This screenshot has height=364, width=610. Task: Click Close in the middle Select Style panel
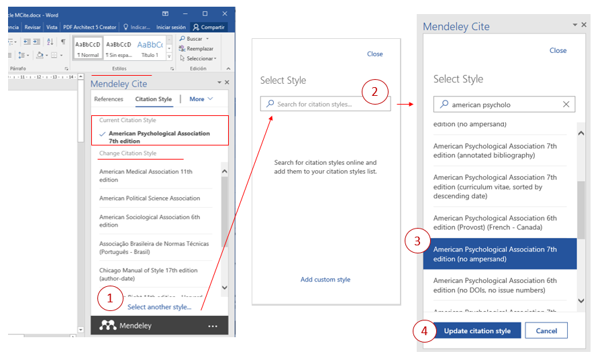point(374,54)
